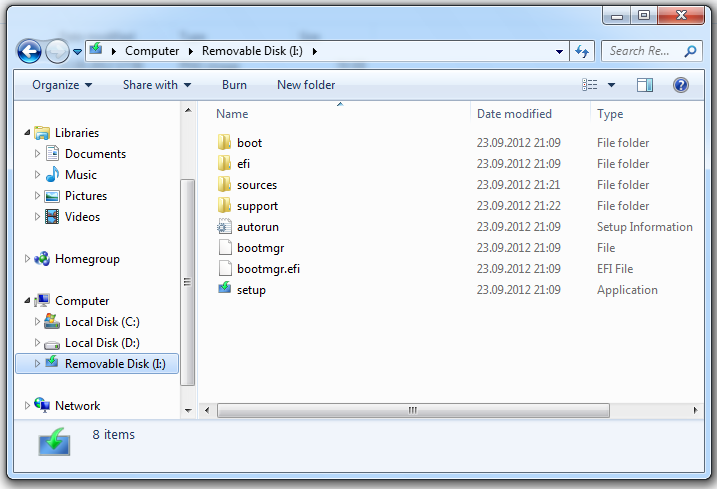Open the Organize menu
This screenshot has width=717, height=489.
click(x=62, y=85)
